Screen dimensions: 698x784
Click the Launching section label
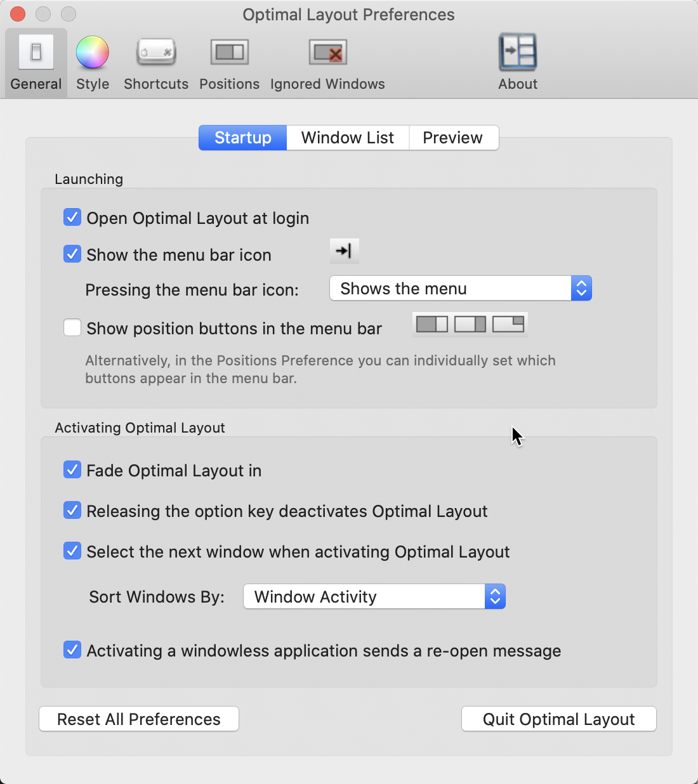[x=89, y=179]
